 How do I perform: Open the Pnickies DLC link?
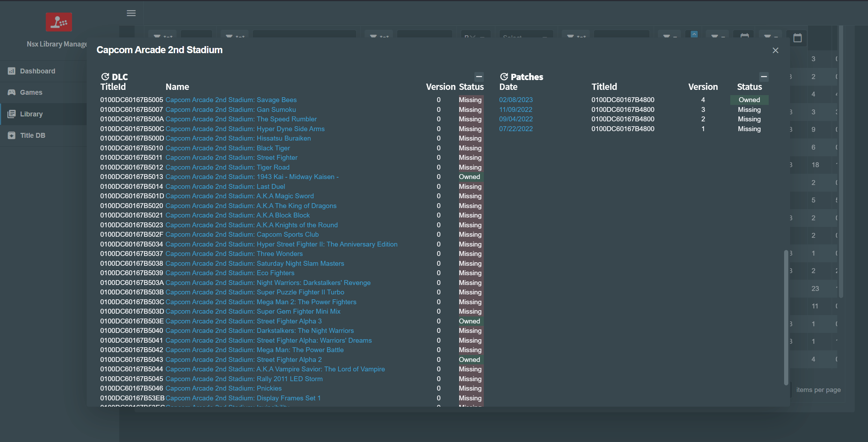click(224, 388)
